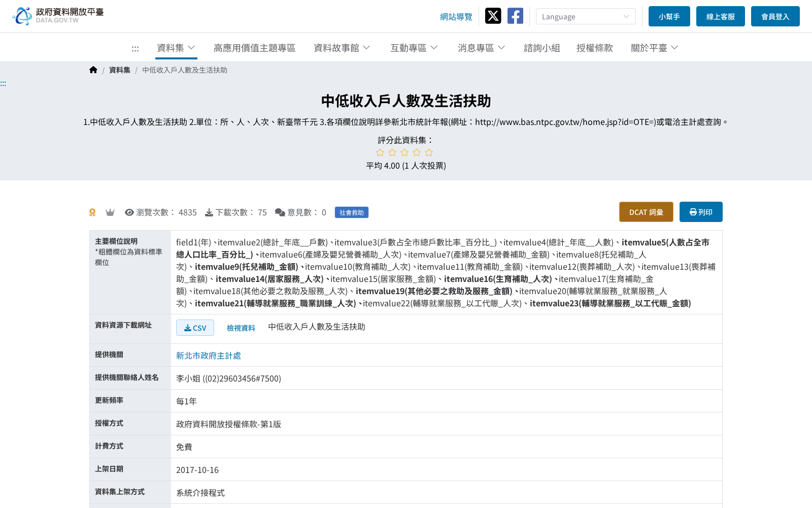The height and width of the screenshot is (508, 812).
Task: Click the text 平均 4.00 (1 人次投票)
Action: 406,166
